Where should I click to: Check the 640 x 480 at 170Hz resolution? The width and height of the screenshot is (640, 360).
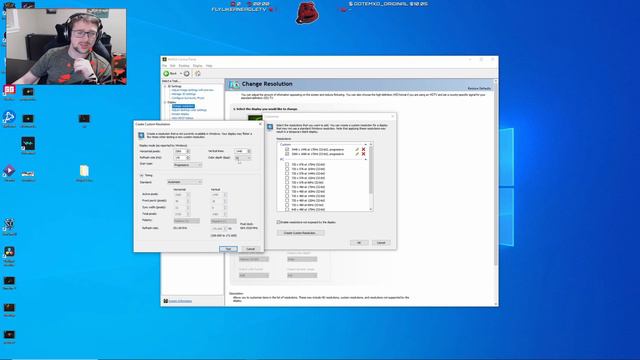click(x=287, y=209)
